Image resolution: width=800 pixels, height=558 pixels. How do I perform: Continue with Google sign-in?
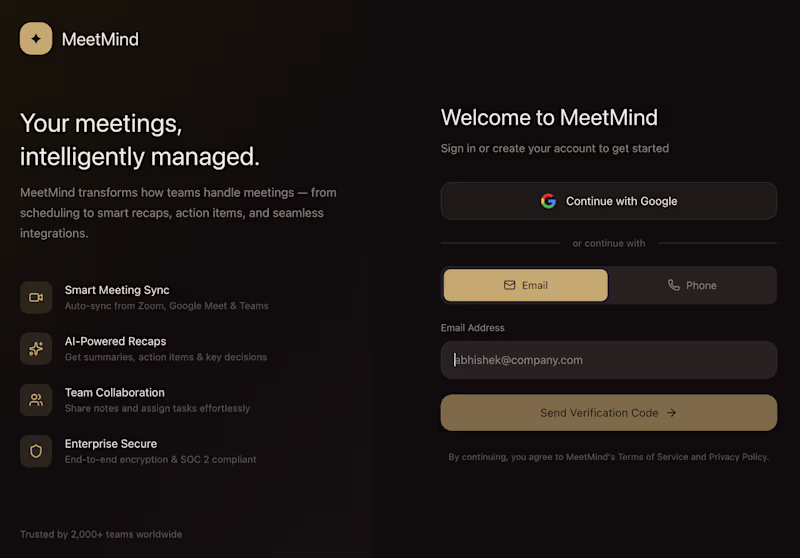tap(608, 201)
